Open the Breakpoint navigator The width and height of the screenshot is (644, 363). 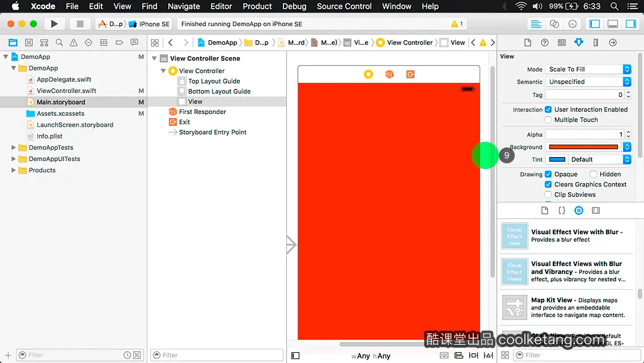(119, 43)
